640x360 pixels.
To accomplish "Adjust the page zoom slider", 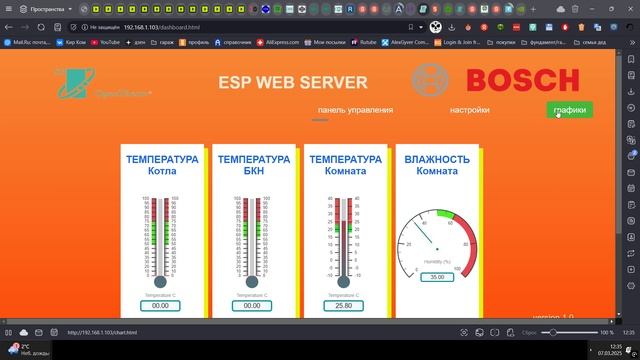I will click(569, 333).
